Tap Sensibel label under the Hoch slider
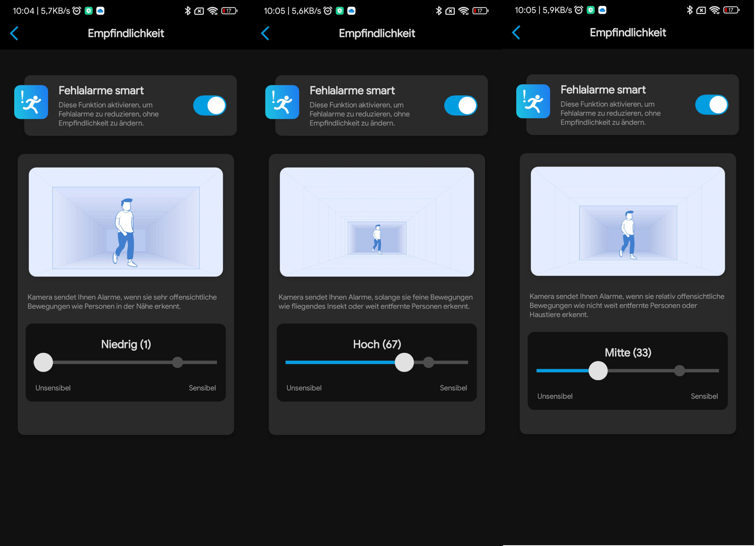 (453, 388)
